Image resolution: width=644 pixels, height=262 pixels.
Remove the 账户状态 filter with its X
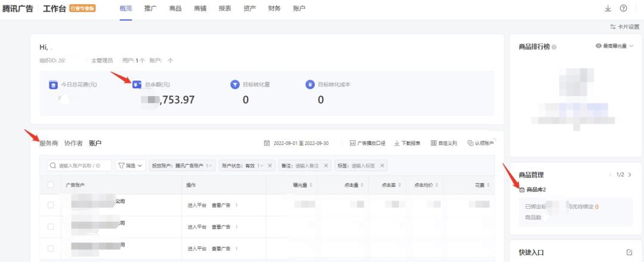(x=270, y=166)
